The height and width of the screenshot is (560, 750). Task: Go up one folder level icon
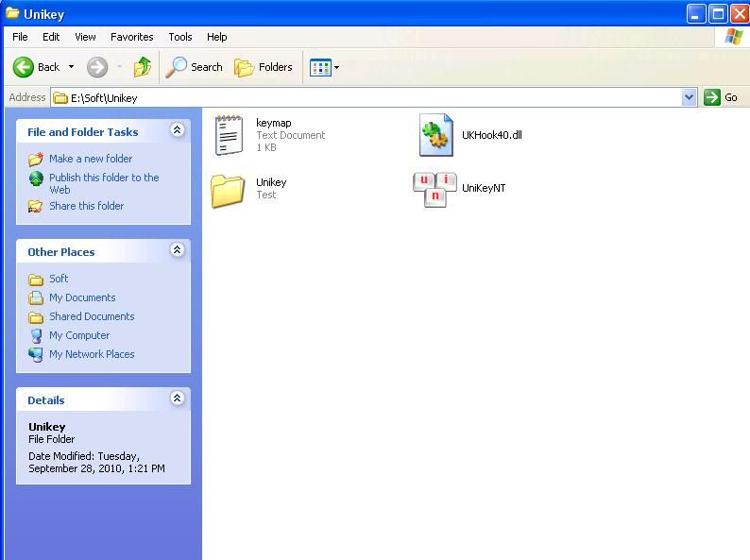pyautogui.click(x=142, y=67)
